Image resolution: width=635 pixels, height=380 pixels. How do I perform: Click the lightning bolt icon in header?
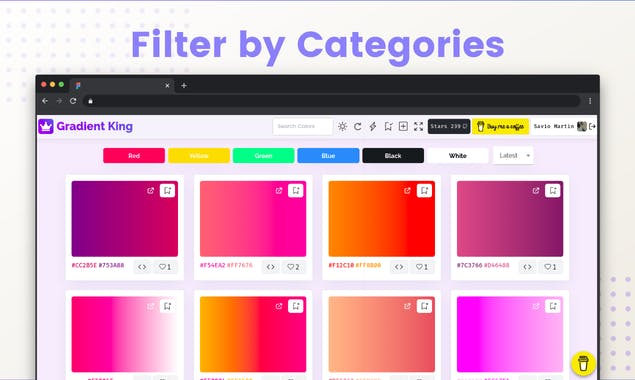(x=373, y=126)
